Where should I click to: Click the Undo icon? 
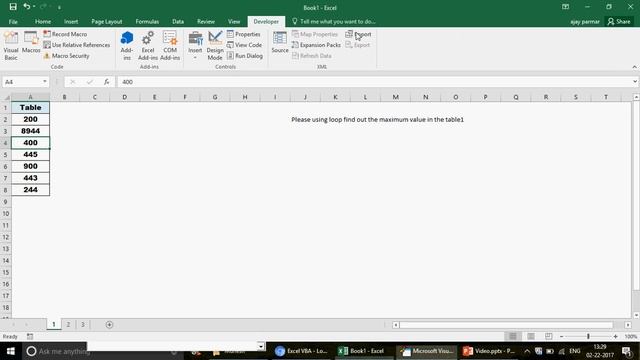coord(27,7)
